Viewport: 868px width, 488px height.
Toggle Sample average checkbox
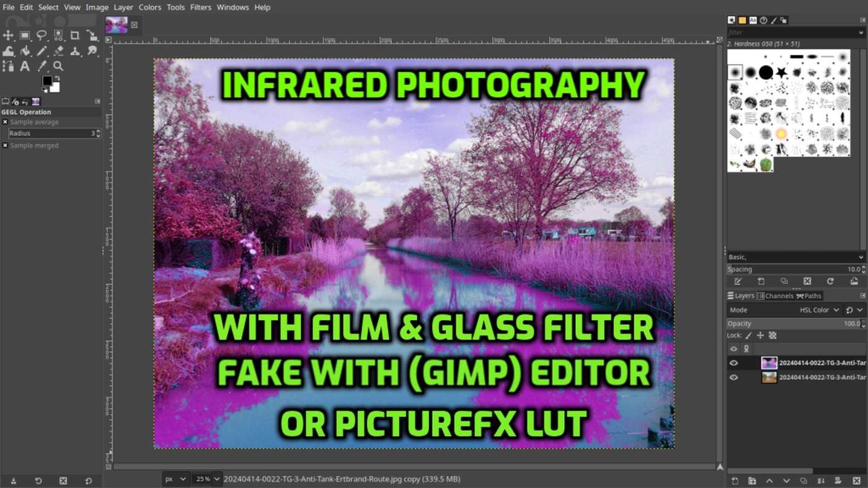tap(5, 122)
